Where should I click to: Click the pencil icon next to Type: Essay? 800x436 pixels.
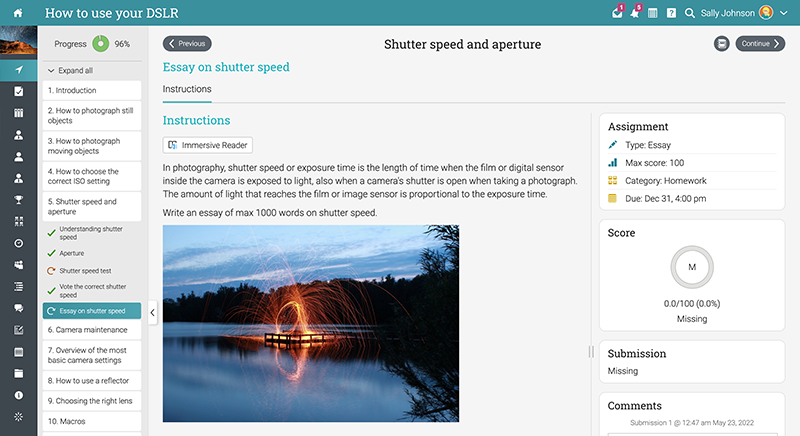pyautogui.click(x=613, y=145)
